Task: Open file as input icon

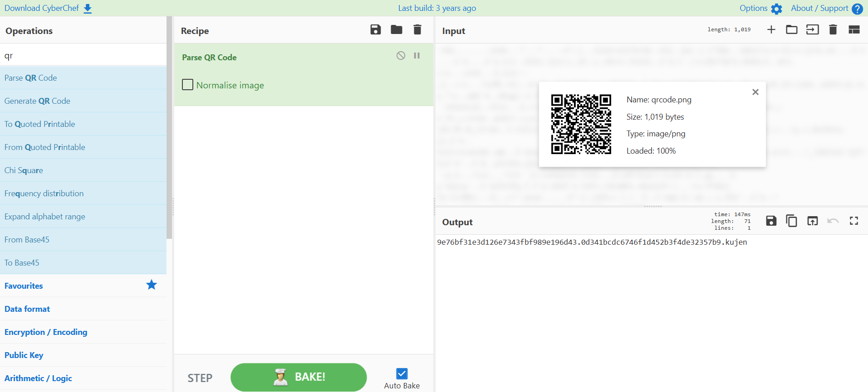Action: [x=812, y=30]
